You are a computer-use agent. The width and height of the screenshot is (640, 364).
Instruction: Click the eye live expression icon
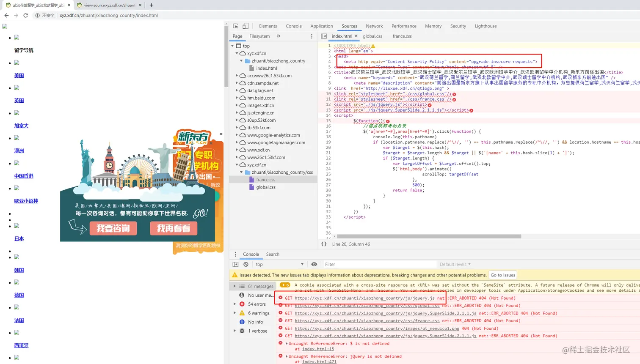[x=314, y=264]
